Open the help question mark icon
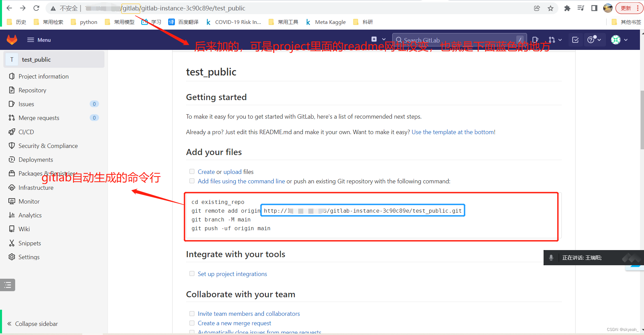The height and width of the screenshot is (335, 644). (x=591, y=40)
